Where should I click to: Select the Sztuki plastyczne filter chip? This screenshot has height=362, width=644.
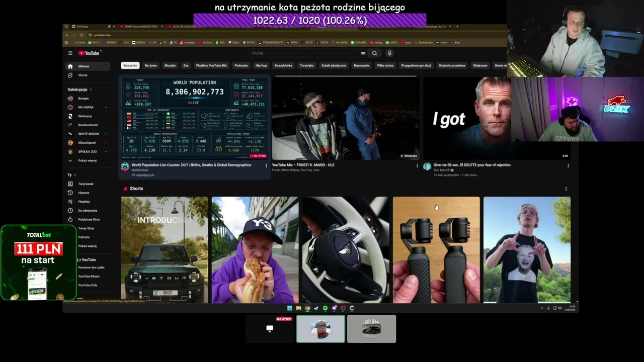pyautogui.click(x=334, y=65)
